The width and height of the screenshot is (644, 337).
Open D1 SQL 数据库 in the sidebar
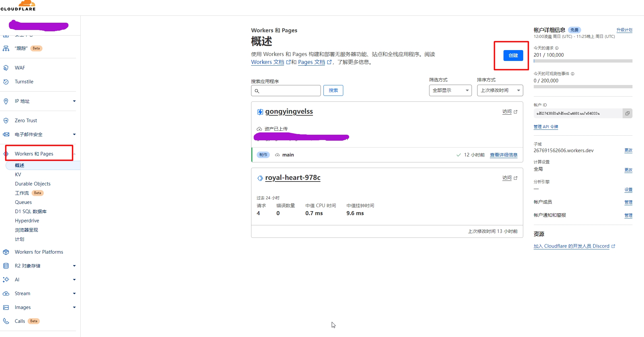click(31, 211)
